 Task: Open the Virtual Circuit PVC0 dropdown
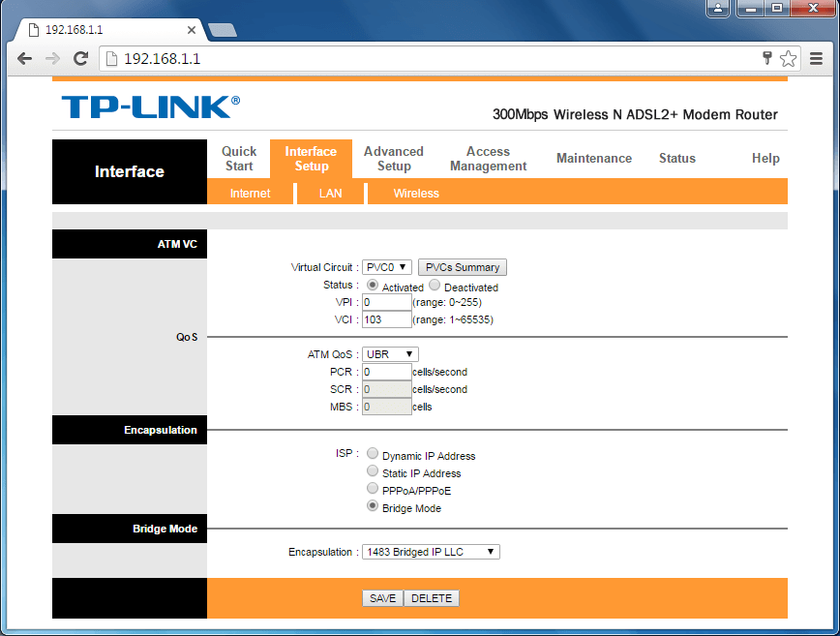[x=387, y=267]
